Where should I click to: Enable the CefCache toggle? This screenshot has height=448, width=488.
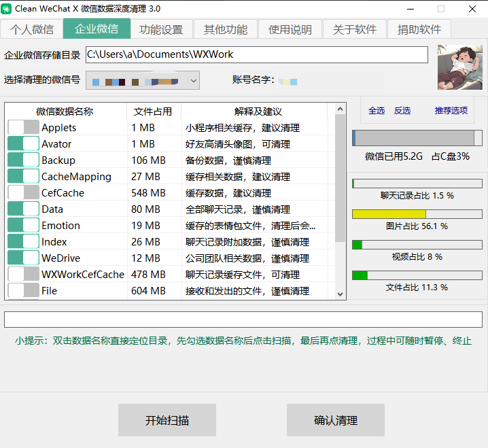click(23, 192)
